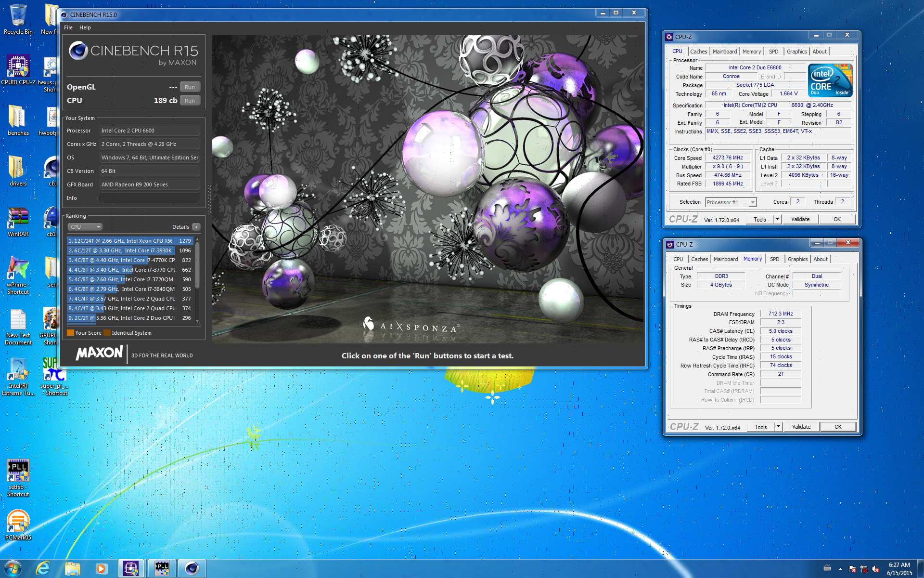Open Windows Media Player taskbar icon
Image resolution: width=924 pixels, height=578 pixels.
click(x=101, y=568)
